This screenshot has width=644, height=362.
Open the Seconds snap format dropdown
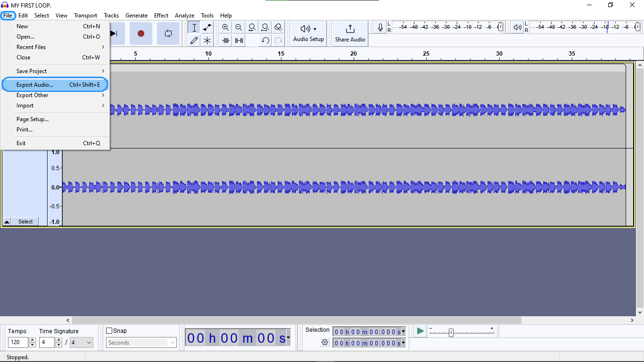141,342
